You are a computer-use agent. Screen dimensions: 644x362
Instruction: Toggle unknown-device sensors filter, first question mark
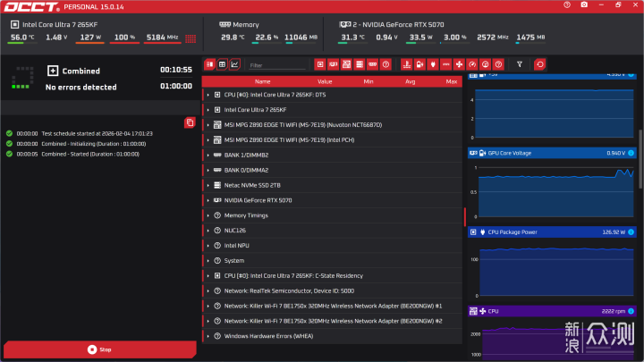coord(386,64)
